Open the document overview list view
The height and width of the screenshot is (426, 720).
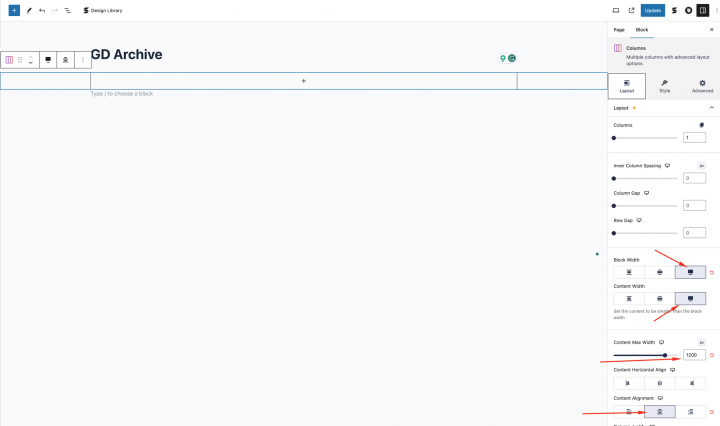[x=67, y=10]
